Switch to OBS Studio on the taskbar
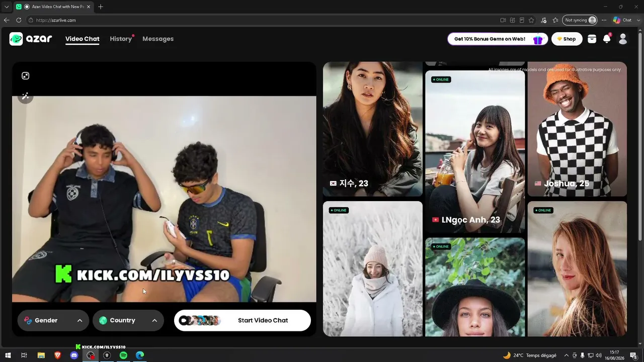644x362 pixels. pyautogui.click(x=91, y=355)
